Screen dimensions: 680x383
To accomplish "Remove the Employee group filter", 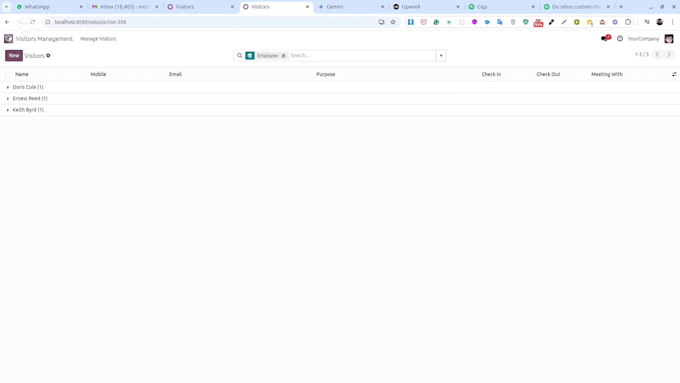I will click(284, 56).
